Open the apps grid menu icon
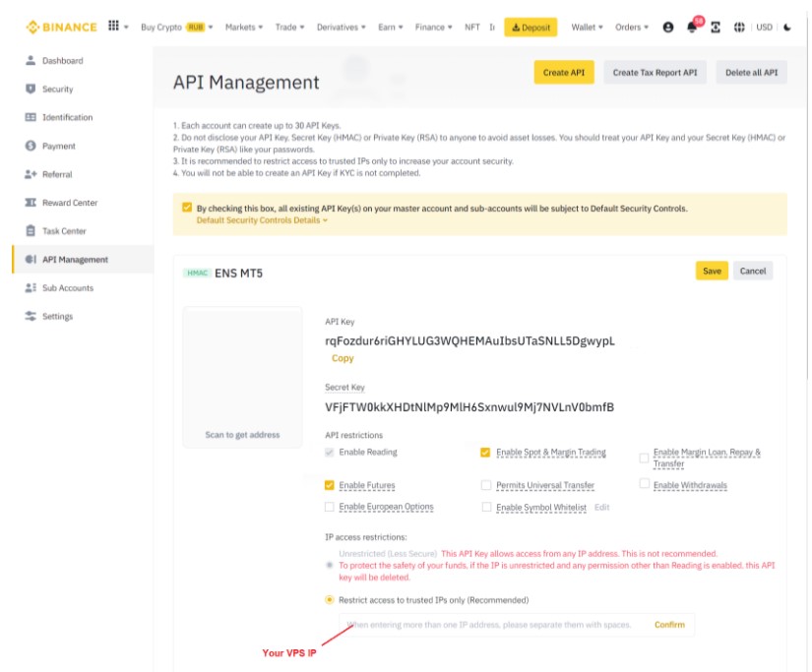 coord(113,26)
